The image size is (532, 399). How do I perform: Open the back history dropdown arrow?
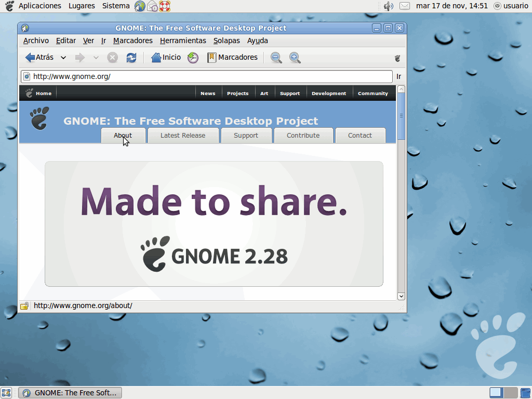(63, 57)
